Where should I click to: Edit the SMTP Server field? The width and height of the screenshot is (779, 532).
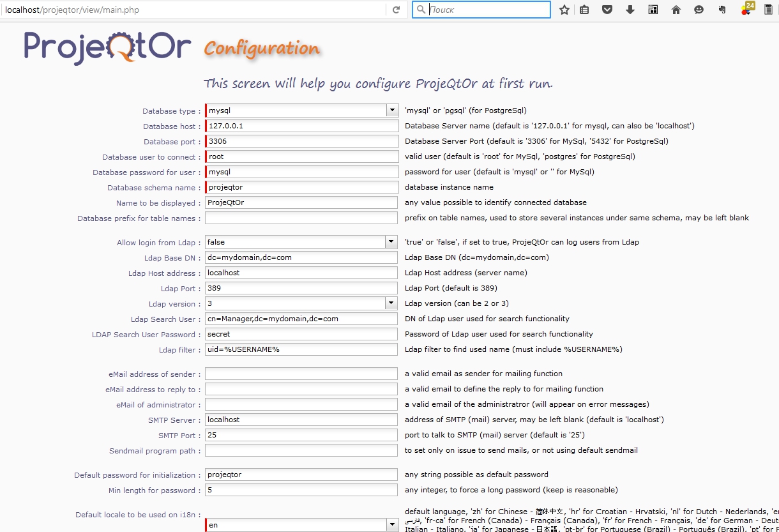301,420
